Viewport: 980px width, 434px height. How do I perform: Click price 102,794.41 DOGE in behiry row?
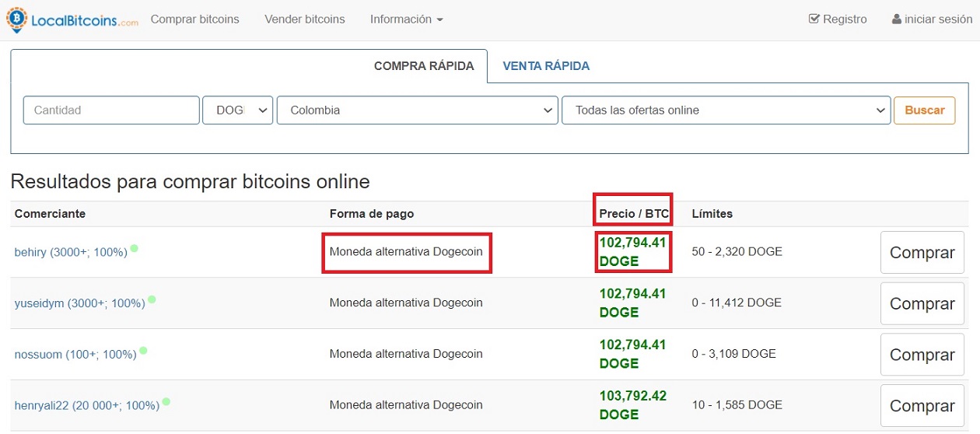point(632,252)
